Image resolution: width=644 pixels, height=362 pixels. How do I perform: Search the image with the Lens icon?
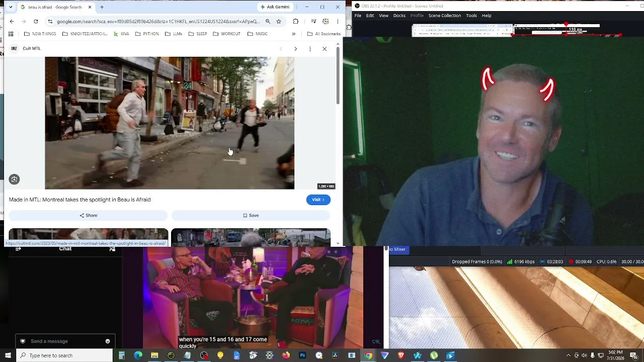(x=14, y=179)
